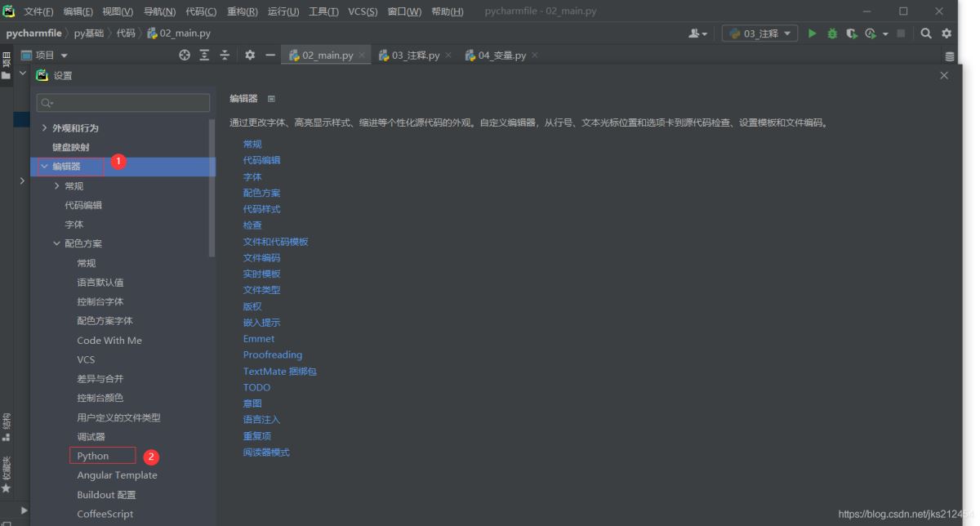Collapse the 配色方案 settings node
This screenshot has width=980, height=526.
[56, 243]
